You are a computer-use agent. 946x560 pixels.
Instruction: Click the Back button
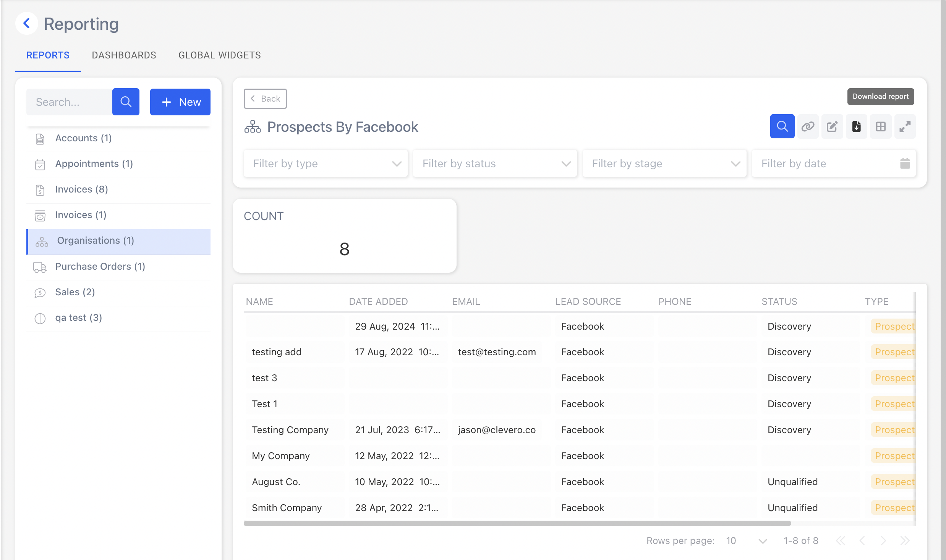(x=265, y=99)
